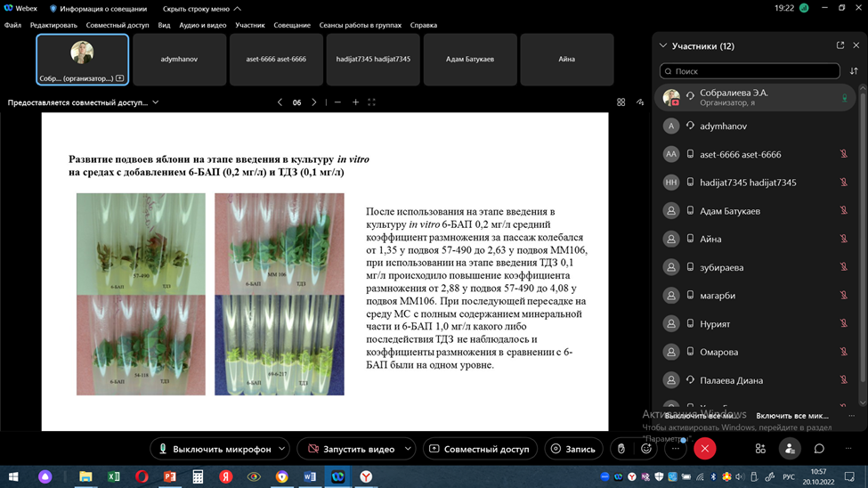Open the Webex taskbar icon
The height and width of the screenshot is (488, 868).
[x=337, y=476]
